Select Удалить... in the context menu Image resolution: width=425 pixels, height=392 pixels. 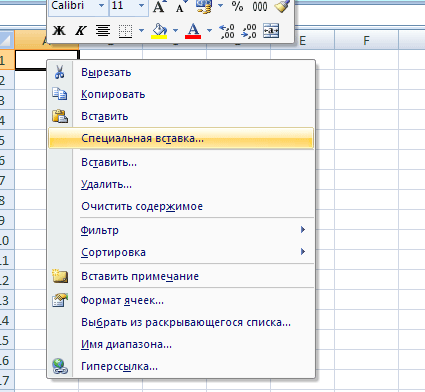pos(181,184)
